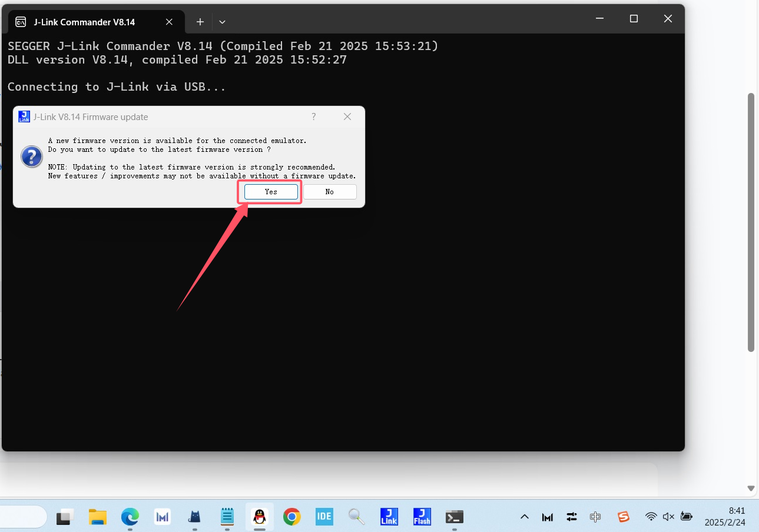Viewport: 759px width, 532px height.
Task: Open Windows Terminal from the taskbar
Action: 454,517
